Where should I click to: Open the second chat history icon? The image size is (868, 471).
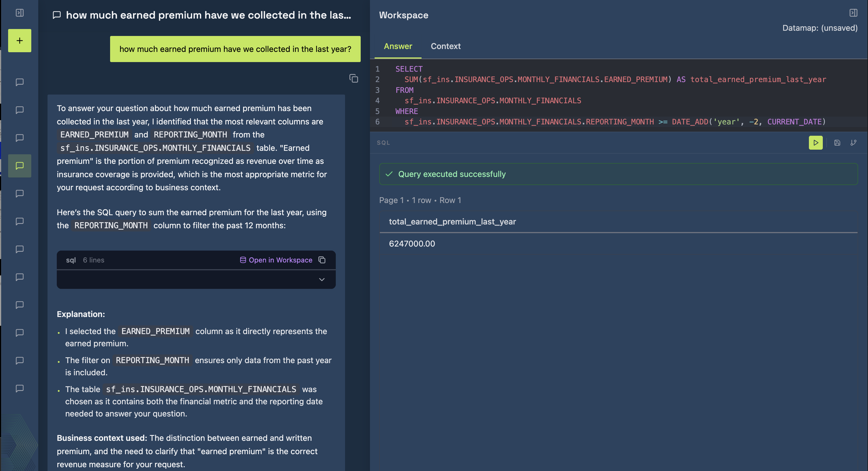pos(19,110)
